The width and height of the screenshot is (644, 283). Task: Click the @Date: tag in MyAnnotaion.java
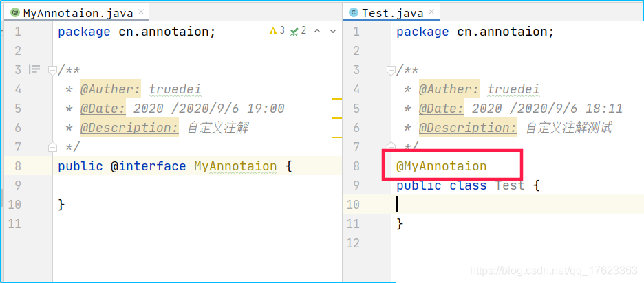(x=103, y=109)
